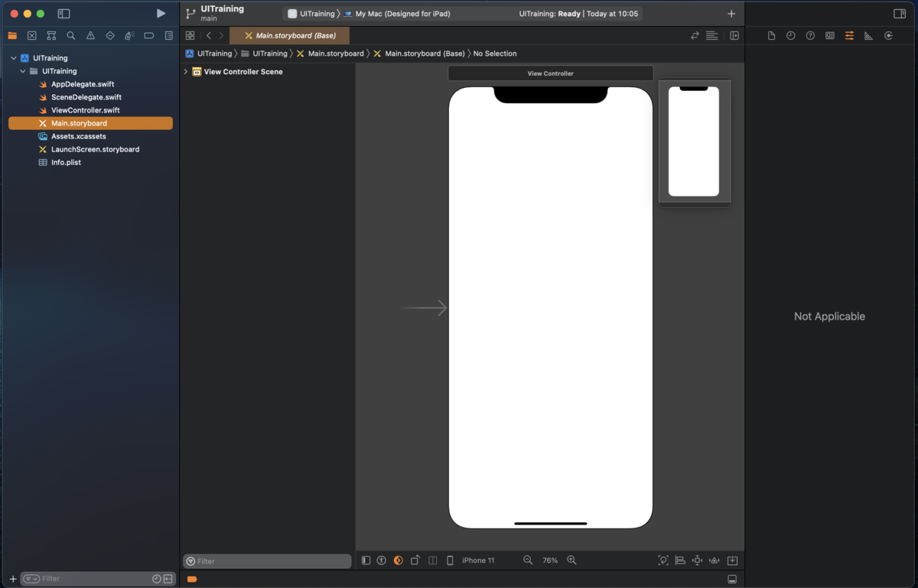Open the Find navigator search icon
The image size is (918, 588).
[x=71, y=36]
